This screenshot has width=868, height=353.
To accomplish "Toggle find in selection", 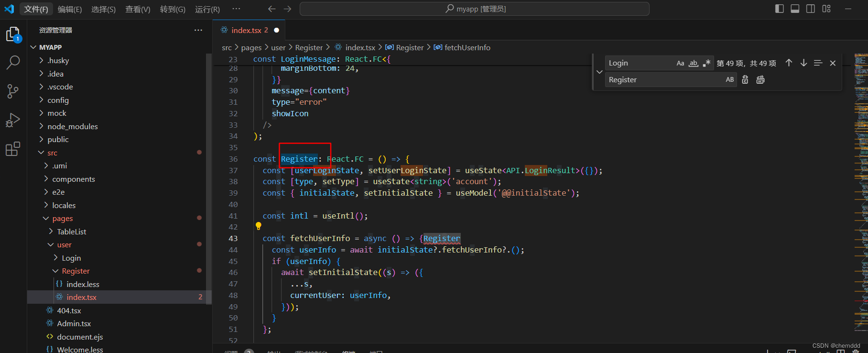I will pos(818,63).
